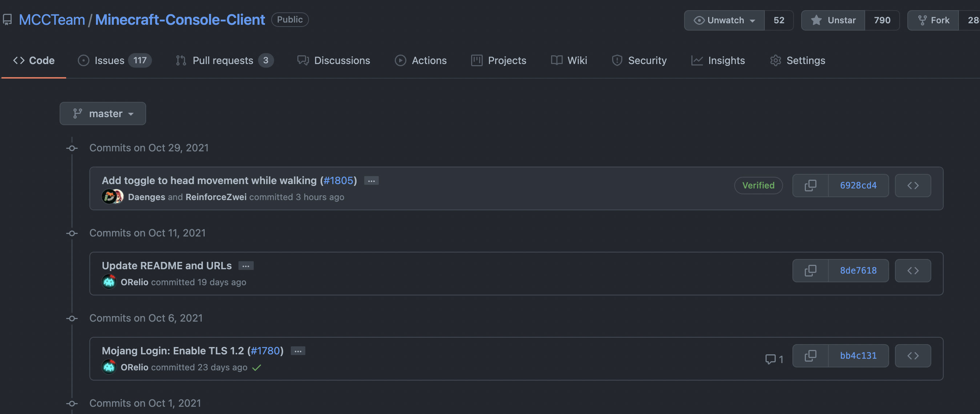The width and height of the screenshot is (980, 414).
Task: Fork the Minecraft-Console-Client repository
Action: [933, 20]
